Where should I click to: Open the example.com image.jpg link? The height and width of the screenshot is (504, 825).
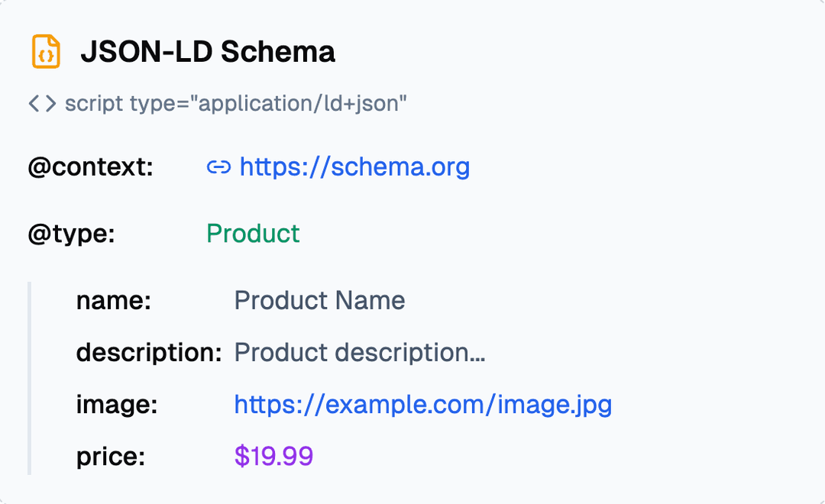(422, 405)
